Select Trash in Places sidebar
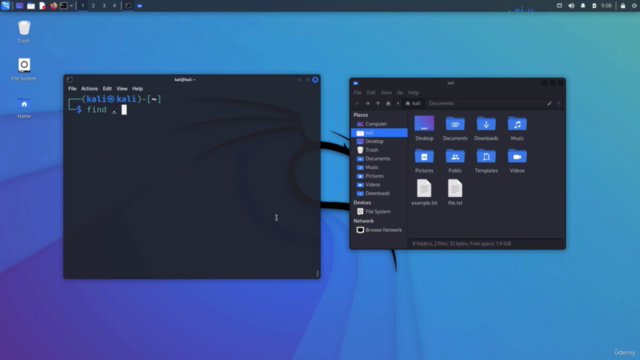The image size is (640, 360). [379, 150]
